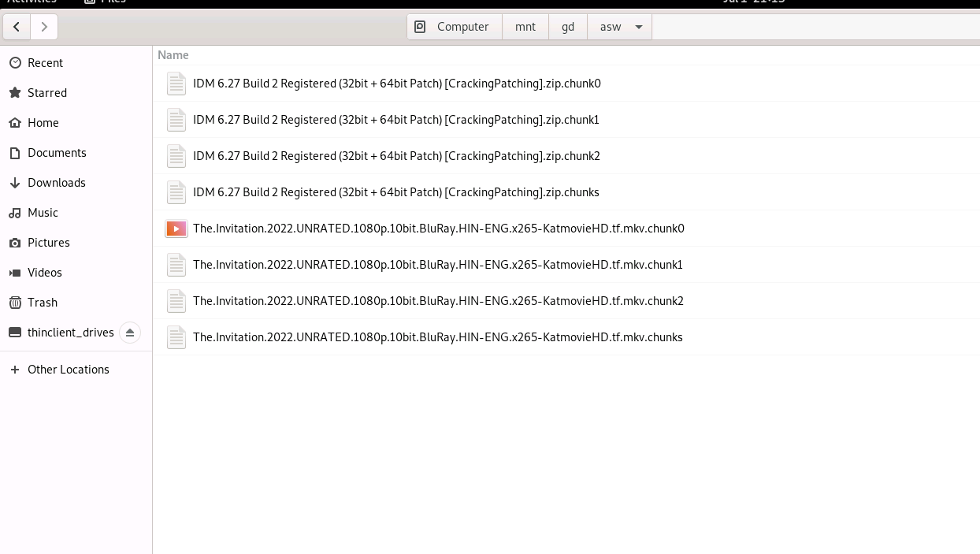Navigate back using the back button
Image resolution: width=980 pixels, height=554 pixels.
coord(17,26)
